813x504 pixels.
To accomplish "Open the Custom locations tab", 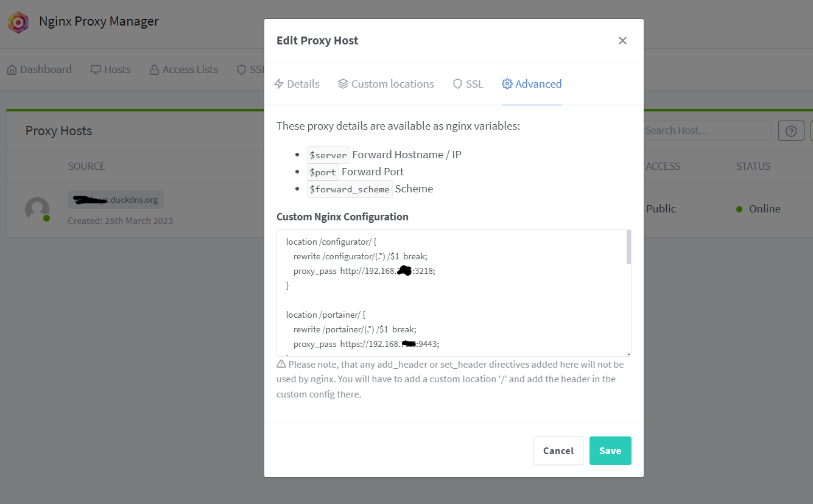I will pyautogui.click(x=392, y=83).
